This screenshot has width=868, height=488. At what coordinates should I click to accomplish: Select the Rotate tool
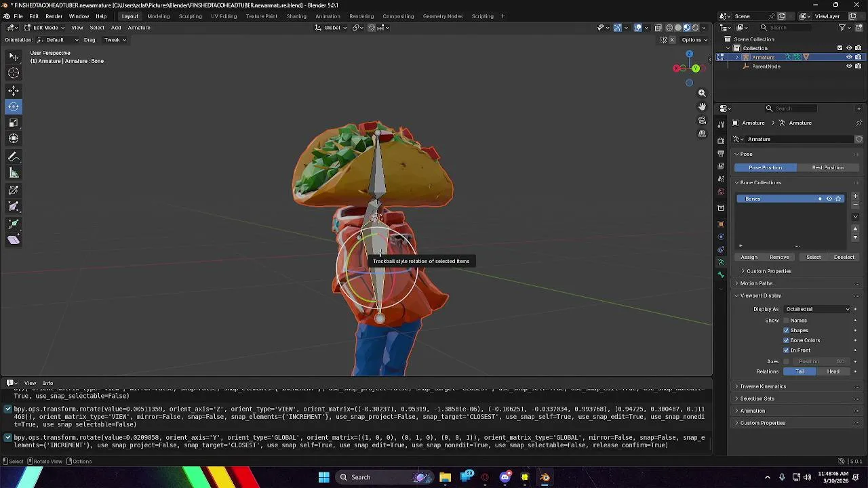pyautogui.click(x=14, y=106)
